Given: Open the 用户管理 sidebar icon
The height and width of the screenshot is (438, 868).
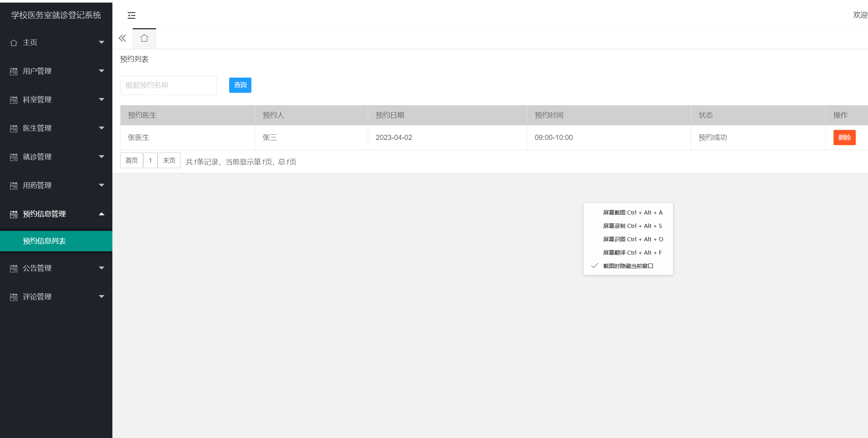Looking at the screenshot, I should [x=14, y=71].
